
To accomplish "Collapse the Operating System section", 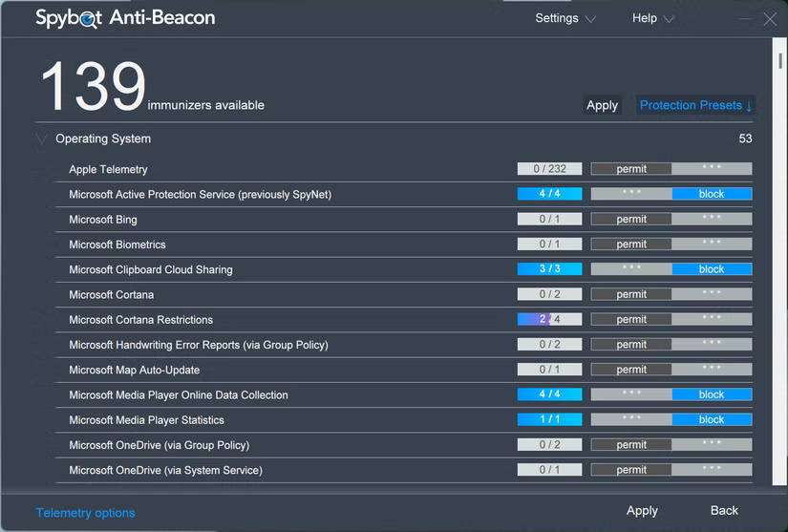I will [41, 139].
